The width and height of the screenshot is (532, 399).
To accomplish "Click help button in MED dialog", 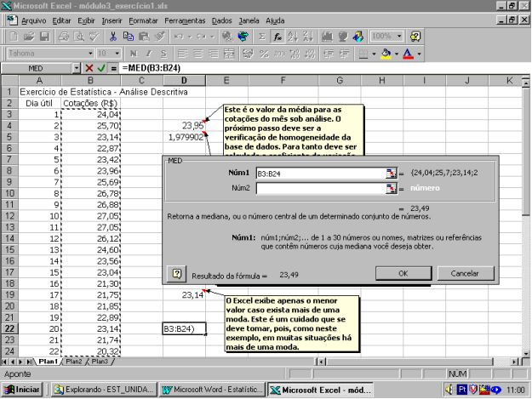I will (177, 274).
